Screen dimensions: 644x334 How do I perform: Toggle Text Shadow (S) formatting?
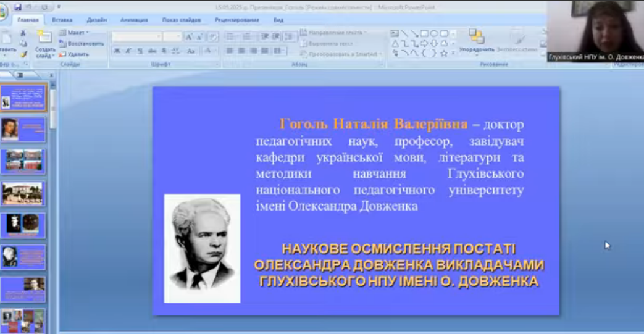click(x=164, y=51)
